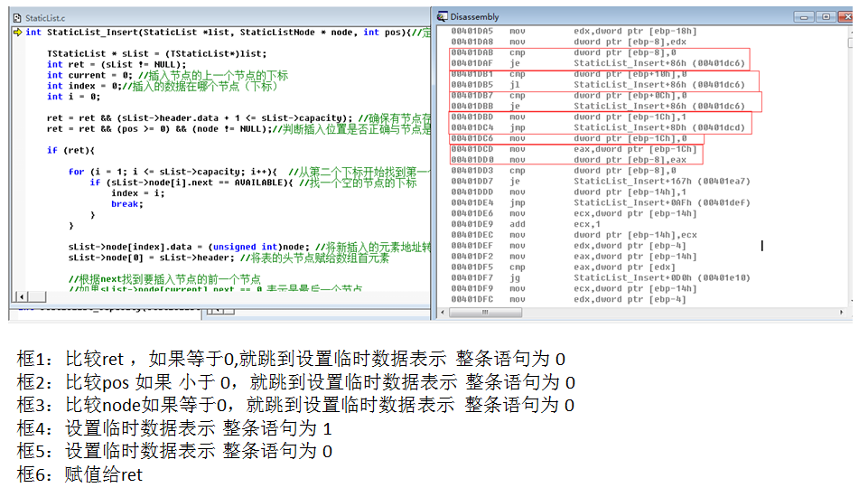Screen dimensions: 868x497
Task: Click the mov instruction at address 00401DBD
Action: [x=568, y=117]
